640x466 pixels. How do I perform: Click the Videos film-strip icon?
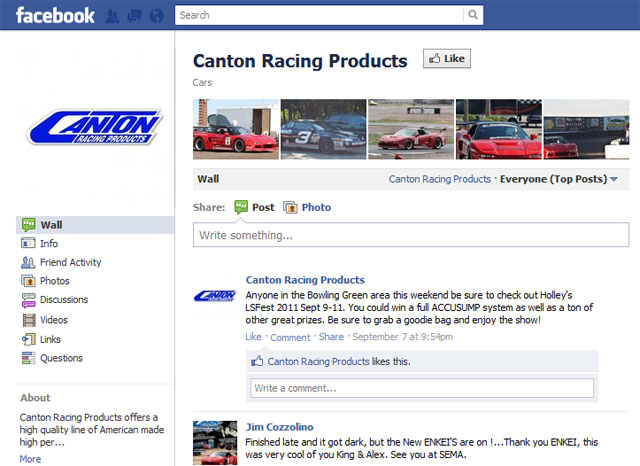point(29,320)
